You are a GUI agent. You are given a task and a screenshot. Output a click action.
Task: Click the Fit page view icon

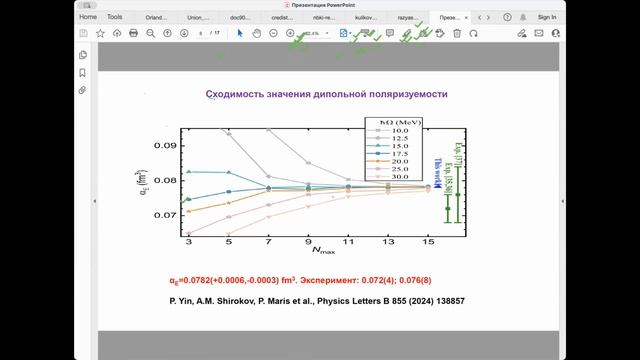tap(343, 33)
